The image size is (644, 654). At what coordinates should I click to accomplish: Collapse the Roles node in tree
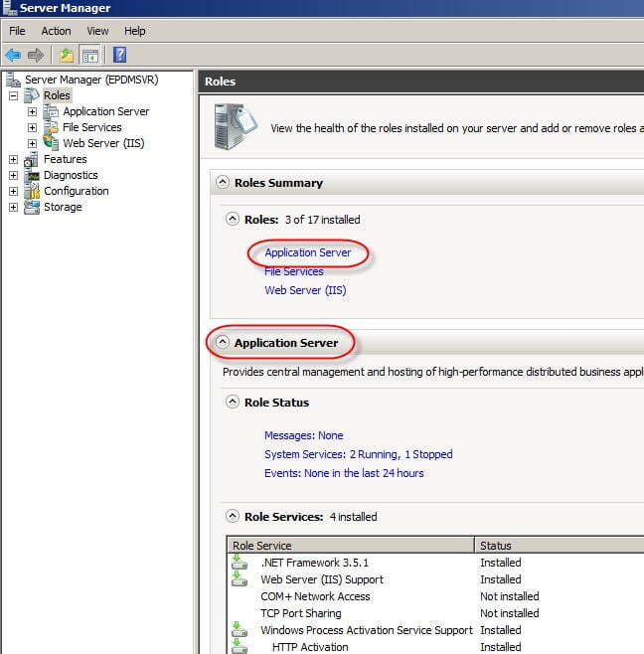coord(13,96)
